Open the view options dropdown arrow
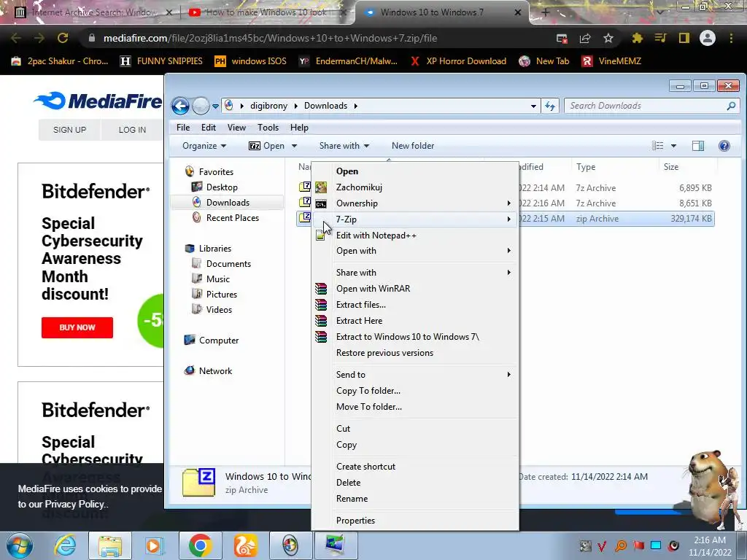The height and width of the screenshot is (560, 747). click(x=673, y=146)
